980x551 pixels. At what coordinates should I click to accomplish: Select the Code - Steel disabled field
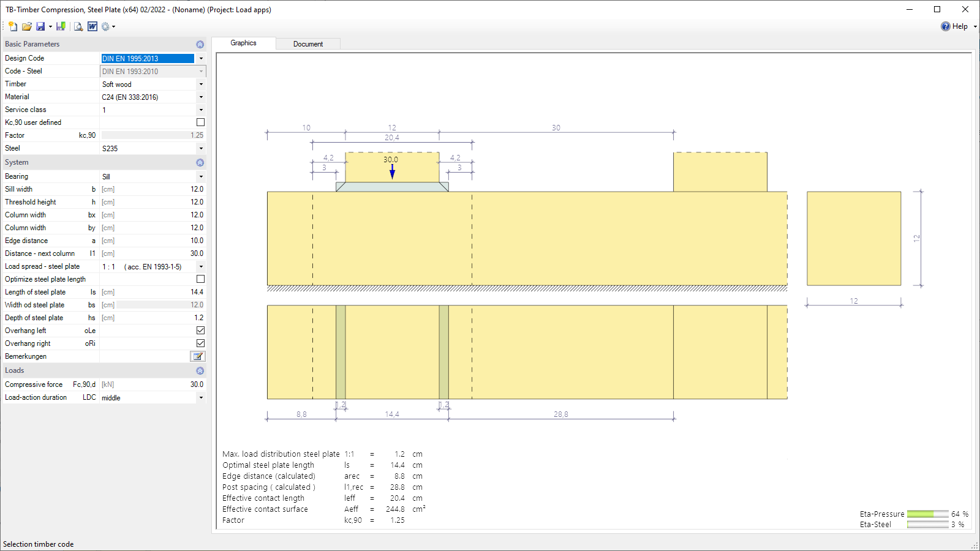(x=153, y=72)
